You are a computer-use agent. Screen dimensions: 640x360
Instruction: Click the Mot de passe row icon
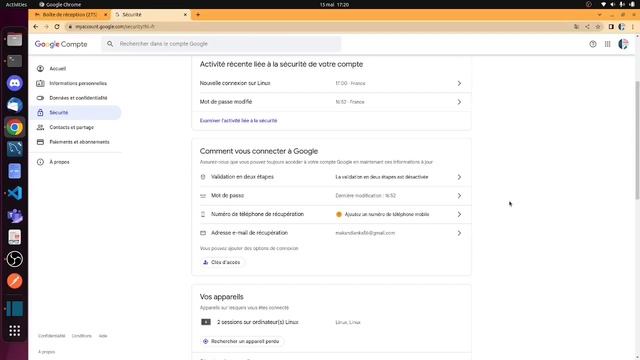203,196
